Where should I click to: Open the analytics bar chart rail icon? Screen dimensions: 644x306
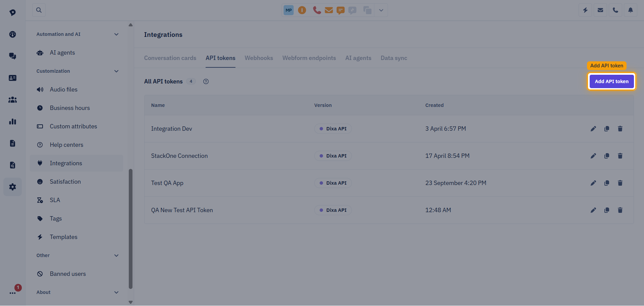(12, 122)
